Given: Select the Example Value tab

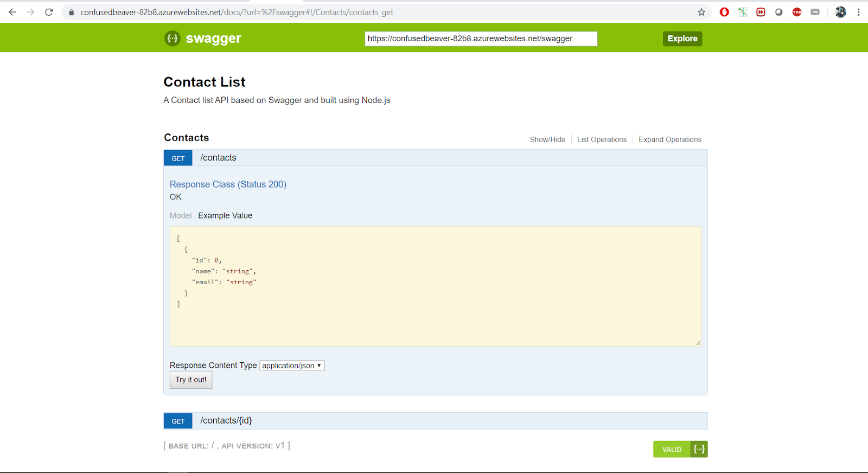Looking at the screenshot, I should coord(225,215).
